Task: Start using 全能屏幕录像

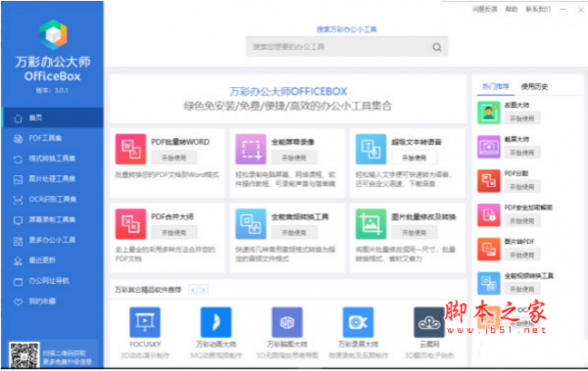Action: point(294,158)
